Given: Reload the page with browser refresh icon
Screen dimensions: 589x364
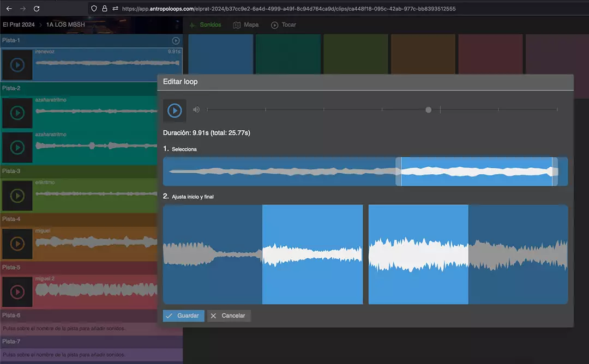Looking at the screenshot, I should pyautogui.click(x=37, y=9).
